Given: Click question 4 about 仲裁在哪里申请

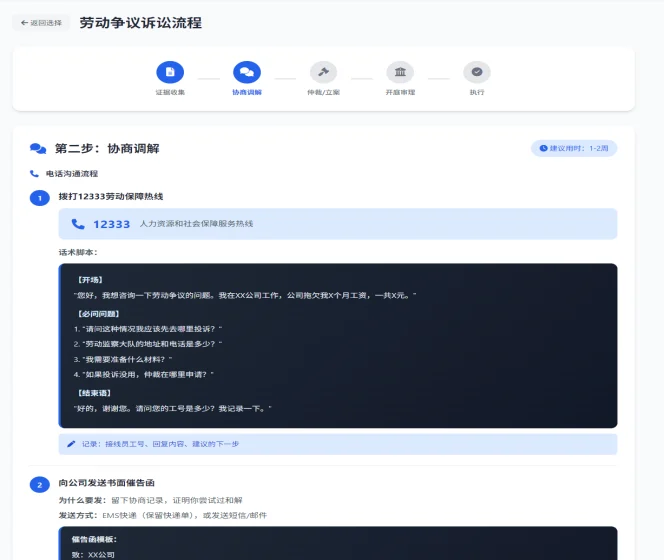Looking at the screenshot, I should pyautogui.click(x=144, y=374).
